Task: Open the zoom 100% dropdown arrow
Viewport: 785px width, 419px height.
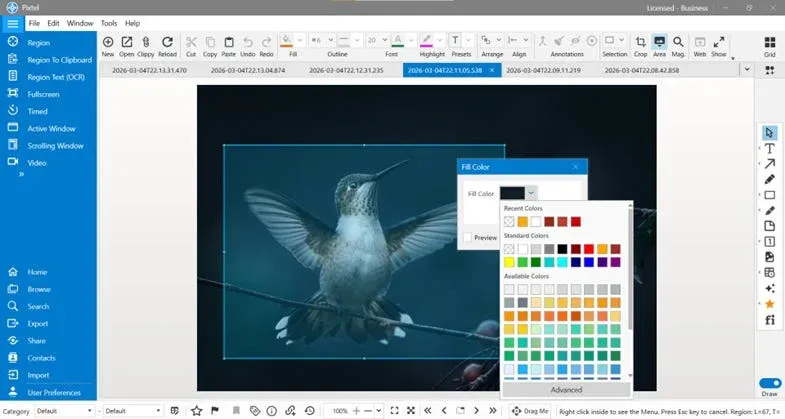Action: click(x=379, y=411)
